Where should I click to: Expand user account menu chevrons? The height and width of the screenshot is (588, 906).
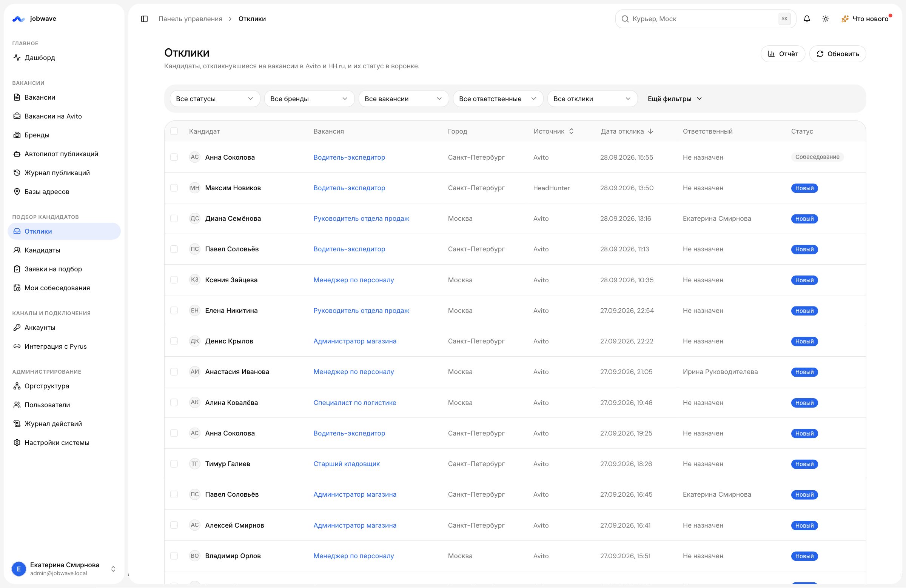(113, 569)
